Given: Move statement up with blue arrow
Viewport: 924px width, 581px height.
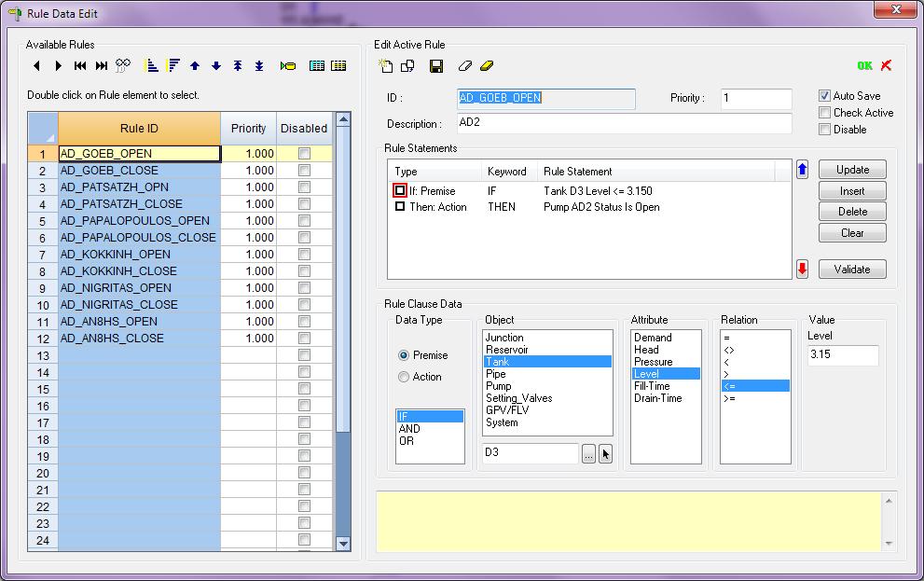Looking at the screenshot, I should [802, 170].
